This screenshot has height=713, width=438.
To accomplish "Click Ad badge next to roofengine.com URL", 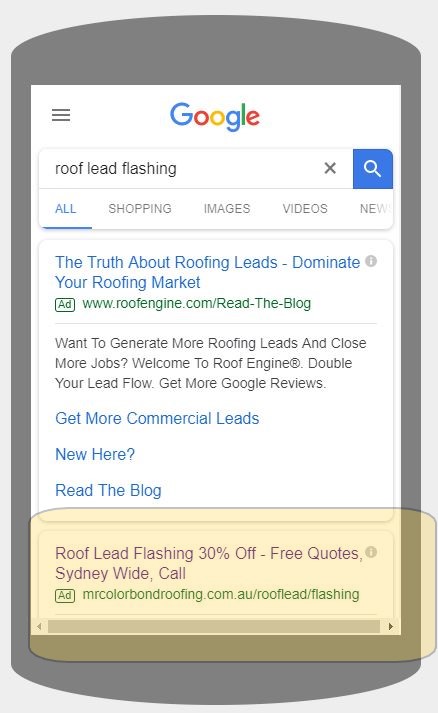I will coord(65,304).
